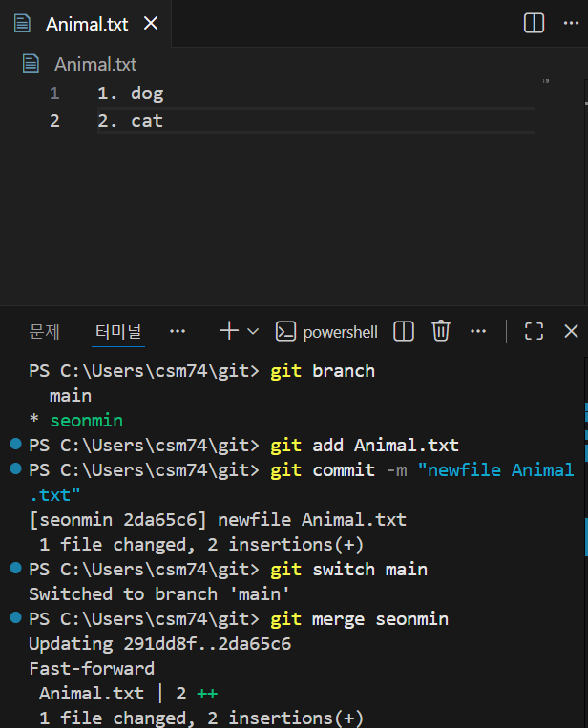
Task: Close the terminal panel
Action: [571, 331]
